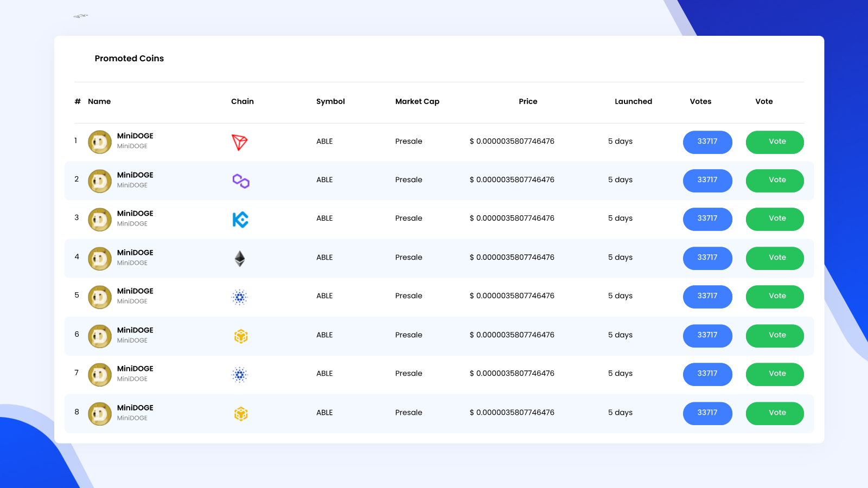Viewport: 868px width, 488px height.
Task: Click the 33717 votes badge in row 6
Action: point(707,336)
